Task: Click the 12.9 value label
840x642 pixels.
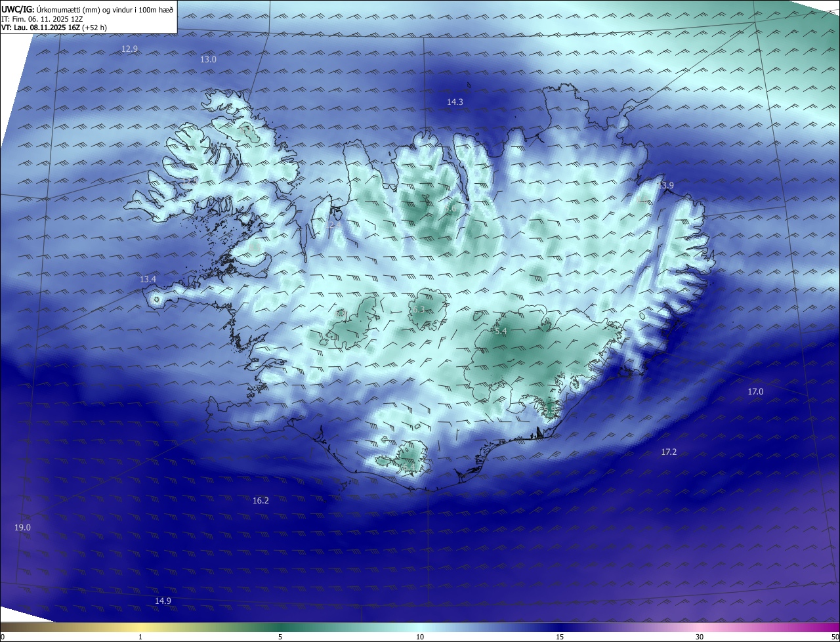Action: 130,49
